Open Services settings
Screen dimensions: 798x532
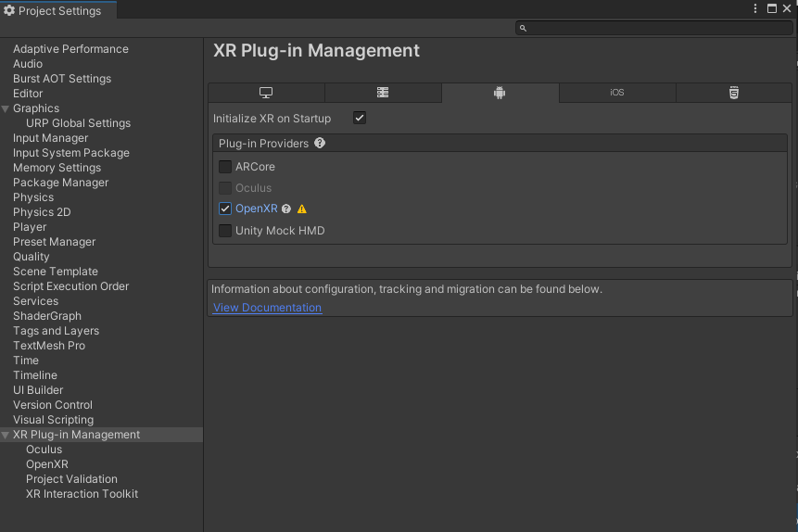(x=35, y=301)
